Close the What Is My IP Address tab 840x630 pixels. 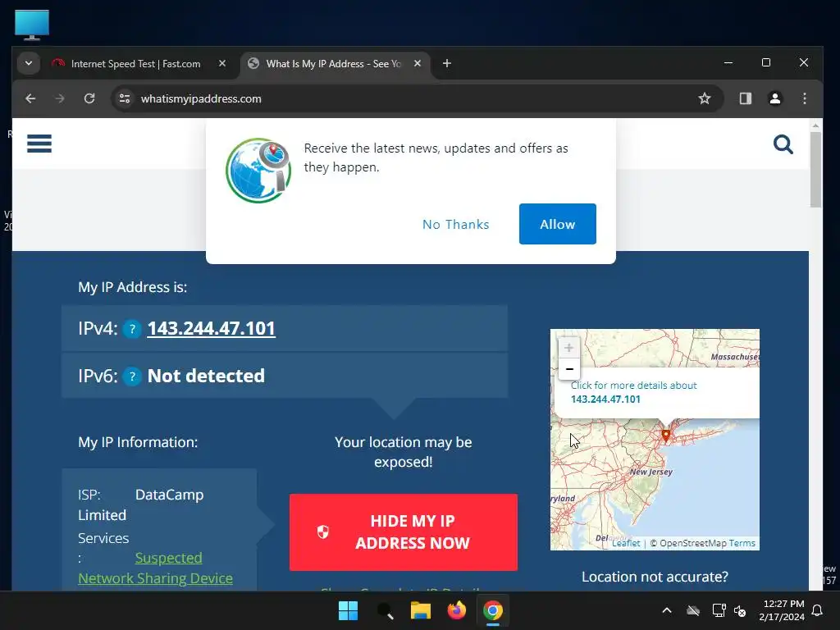click(418, 64)
